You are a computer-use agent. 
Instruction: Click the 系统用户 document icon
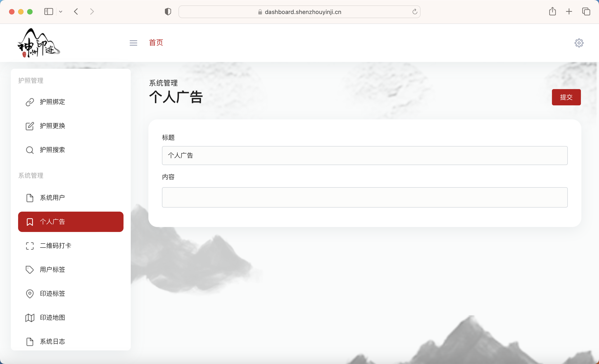30,198
